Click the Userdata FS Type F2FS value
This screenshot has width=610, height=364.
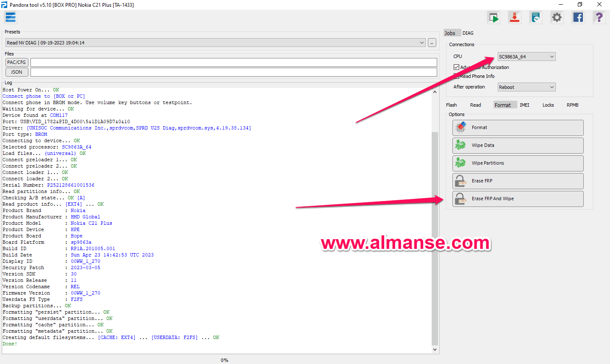click(x=77, y=299)
